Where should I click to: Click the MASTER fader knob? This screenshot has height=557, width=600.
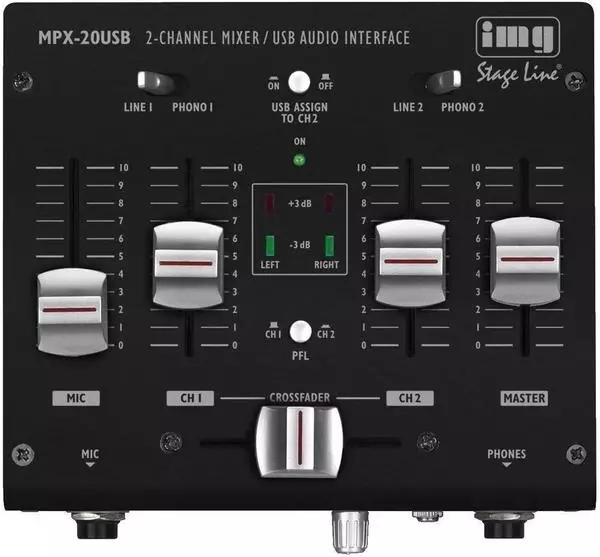click(x=525, y=261)
